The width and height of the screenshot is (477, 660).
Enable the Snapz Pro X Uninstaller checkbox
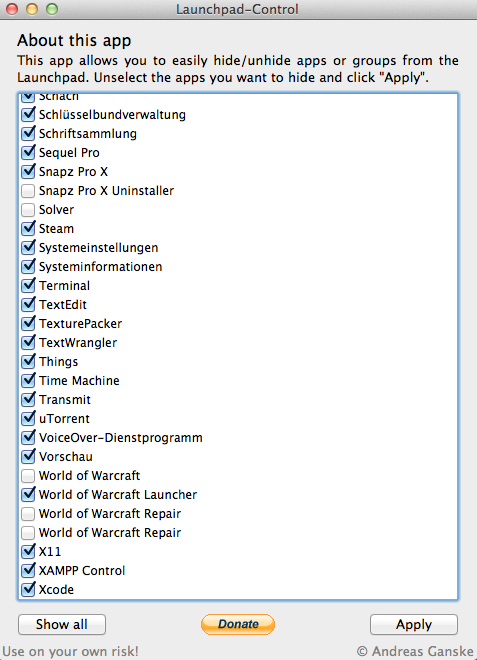point(28,191)
